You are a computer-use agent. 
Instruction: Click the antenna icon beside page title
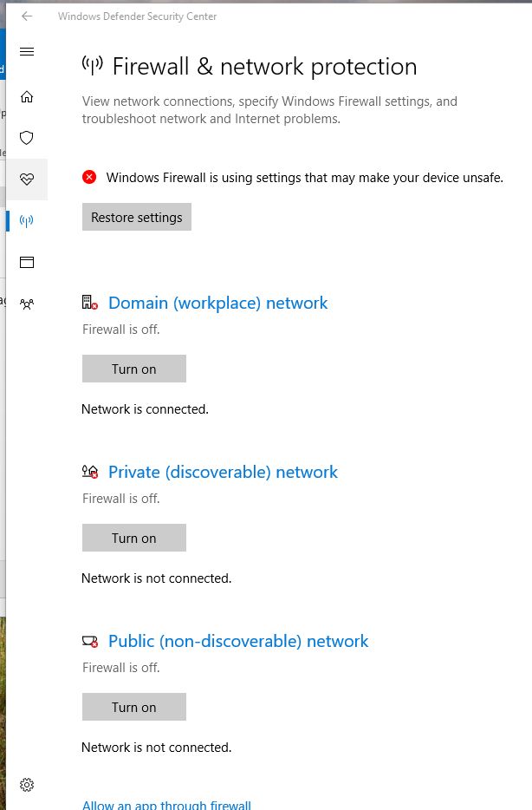tap(93, 66)
